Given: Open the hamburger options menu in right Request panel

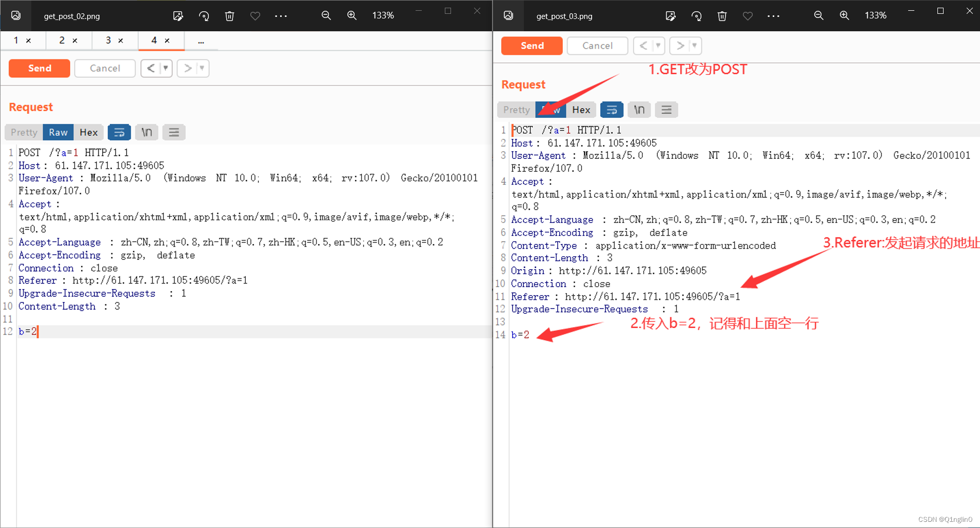Looking at the screenshot, I should point(667,110).
